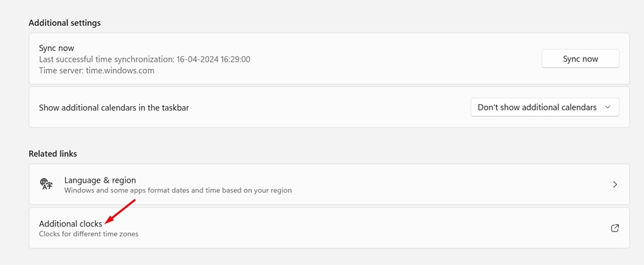
Task: Click the Language & region globe icon
Action: [x=46, y=184]
